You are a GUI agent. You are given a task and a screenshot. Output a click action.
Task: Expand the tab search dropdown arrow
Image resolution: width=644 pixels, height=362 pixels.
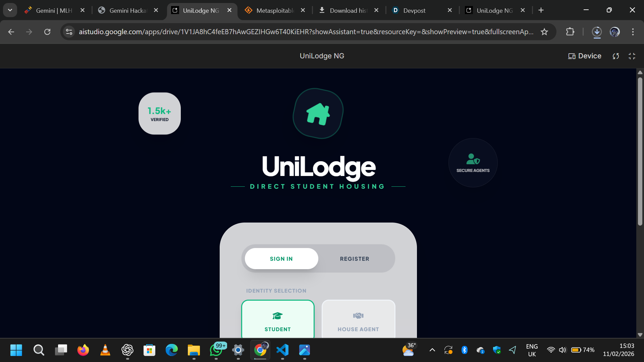click(10, 10)
